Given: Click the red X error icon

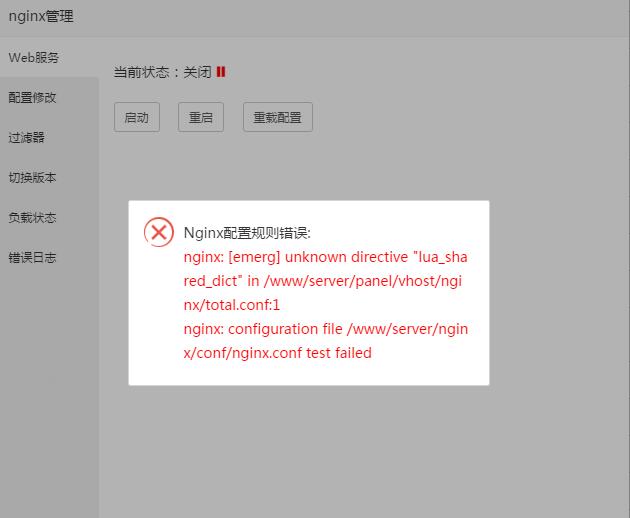Looking at the screenshot, I should [159, 232].
